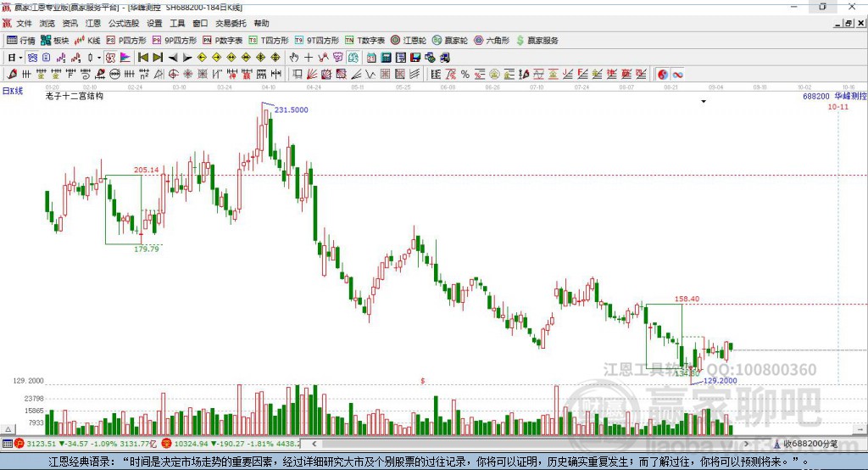Image resolution: width=868 pixels, height=470 pixels.
Task: Click the Shenzhen index 10324.94 status entry
Action: pyautogui.click(x=231, y=444)
